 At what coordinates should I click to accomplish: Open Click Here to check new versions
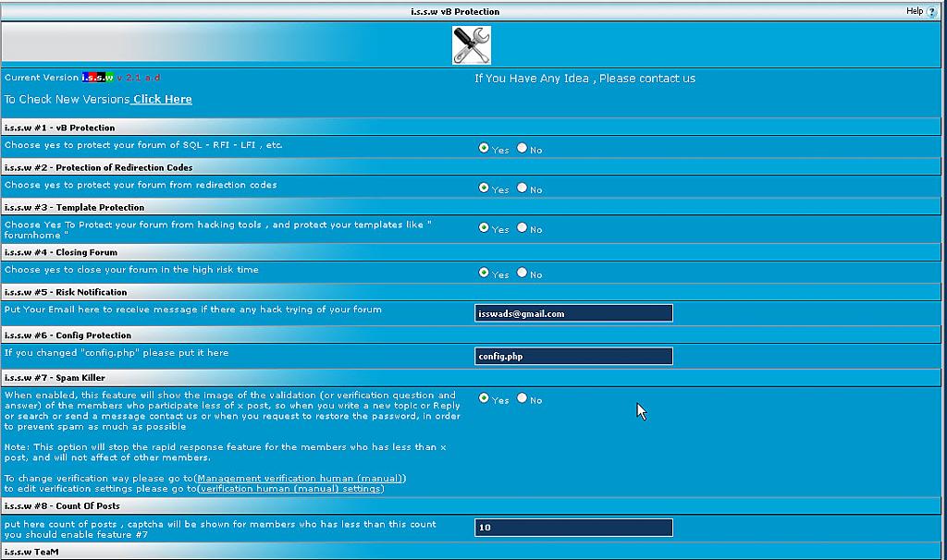click(x=162, y=99)
